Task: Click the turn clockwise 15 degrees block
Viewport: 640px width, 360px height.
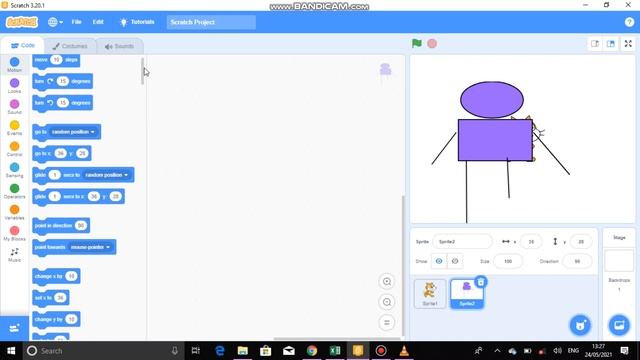Action: click(62, 81)
